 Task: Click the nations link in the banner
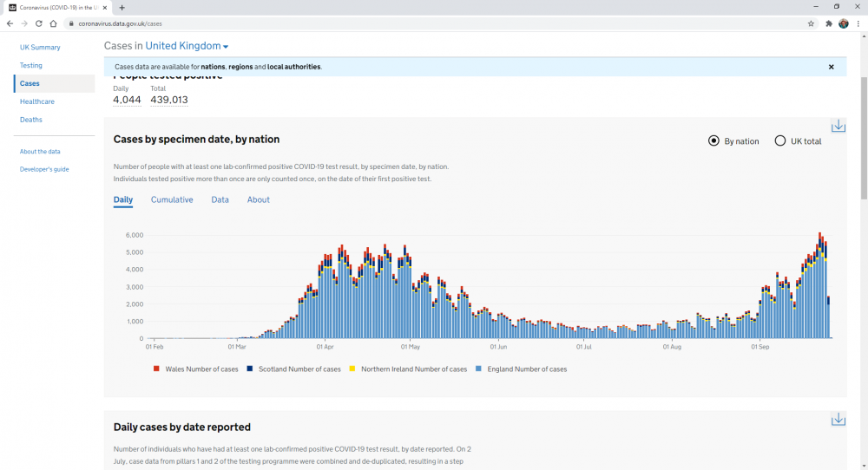tap(214, 67)
